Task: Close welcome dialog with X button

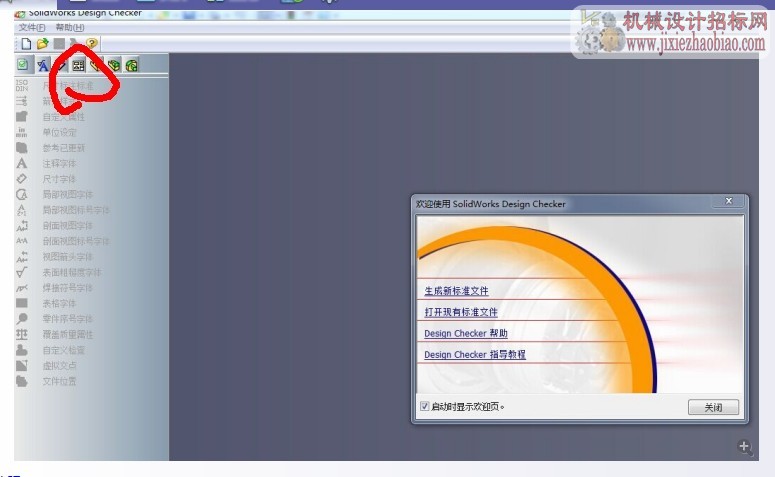Action: point(729,201)
